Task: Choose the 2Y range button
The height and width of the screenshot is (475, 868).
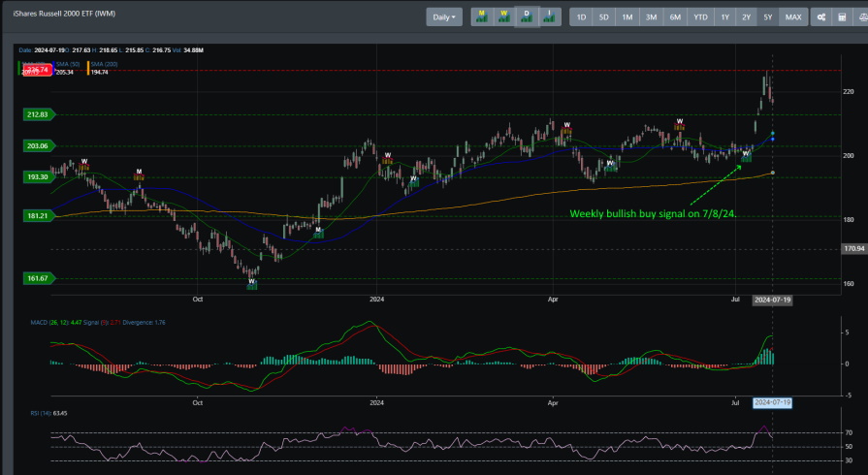Action: coord(746,17)
